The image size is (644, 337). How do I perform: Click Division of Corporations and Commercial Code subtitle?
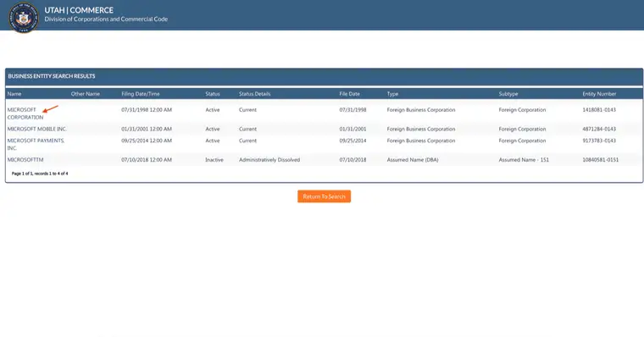click(106, 19)
